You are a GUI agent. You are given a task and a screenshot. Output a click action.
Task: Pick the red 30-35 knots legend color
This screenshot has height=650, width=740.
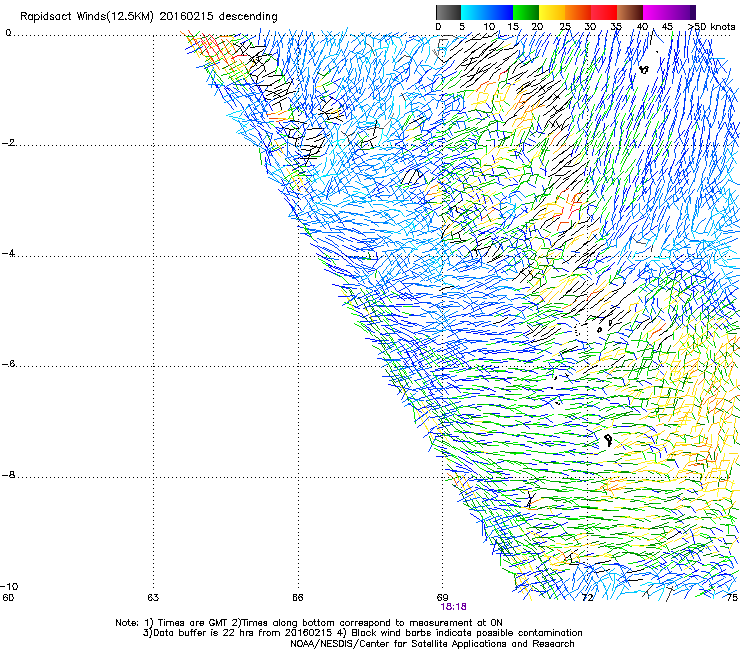(604, 12)
